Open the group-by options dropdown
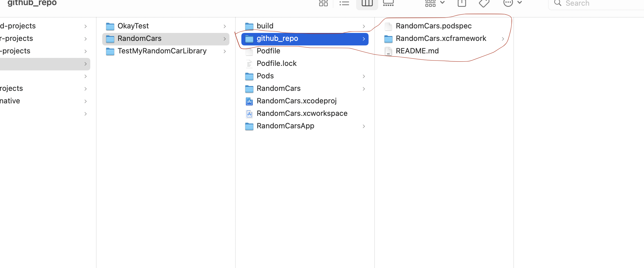The height and width of the screenshot is (268, 644). 435,3
